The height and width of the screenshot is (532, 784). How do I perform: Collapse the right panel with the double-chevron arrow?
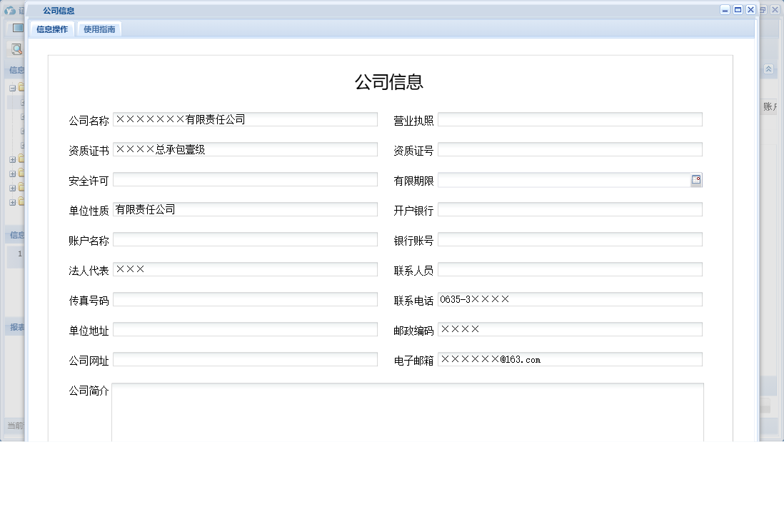coord(768,69)
